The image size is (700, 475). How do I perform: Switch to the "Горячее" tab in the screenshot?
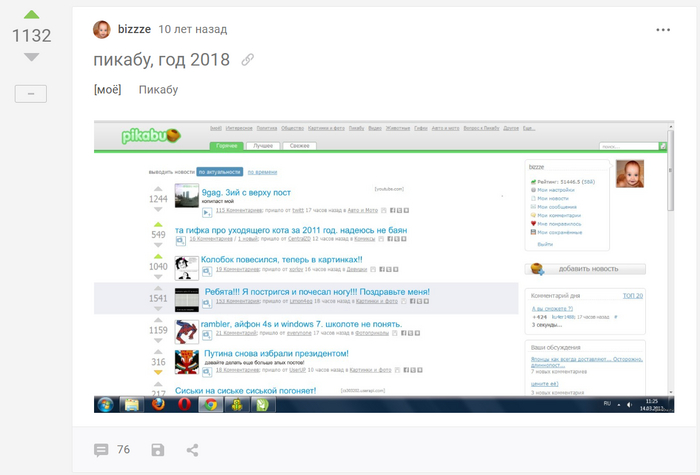(x=226, y=146)
